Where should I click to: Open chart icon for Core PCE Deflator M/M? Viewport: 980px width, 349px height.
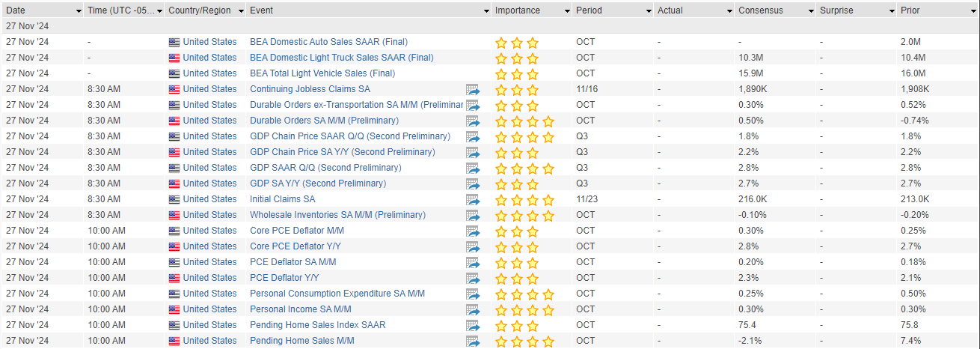[x=472, y=231]
